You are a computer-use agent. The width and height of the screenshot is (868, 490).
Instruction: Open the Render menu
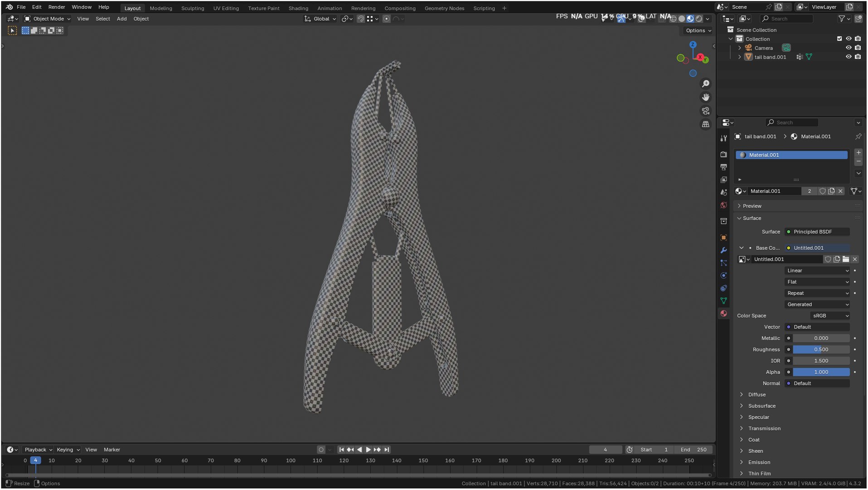pyautogui.click(x=57, y=7)
